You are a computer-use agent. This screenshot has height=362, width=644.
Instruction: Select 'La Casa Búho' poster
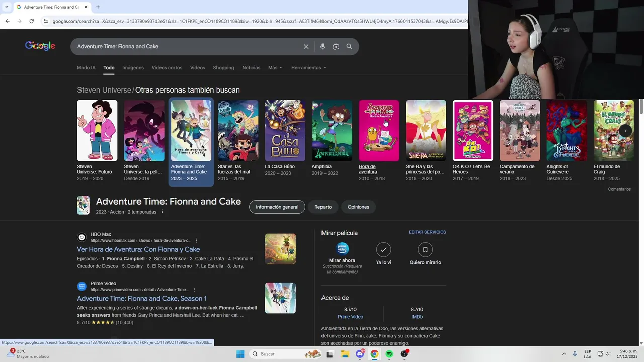[285, 131]
